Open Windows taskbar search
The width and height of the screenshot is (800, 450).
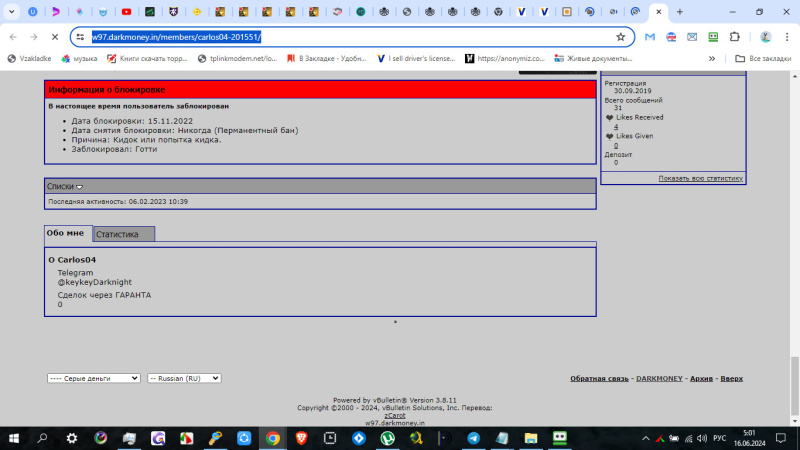(42, 438)
